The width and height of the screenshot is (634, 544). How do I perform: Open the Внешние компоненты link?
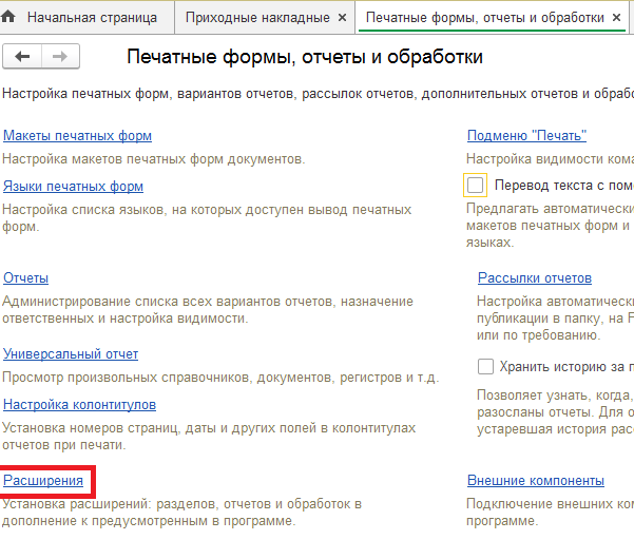click(535, 481)
